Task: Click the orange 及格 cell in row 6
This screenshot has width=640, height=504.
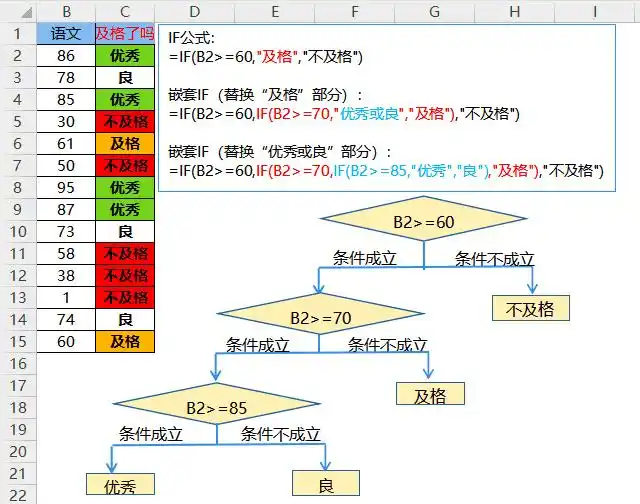Action: pos(125,144)
